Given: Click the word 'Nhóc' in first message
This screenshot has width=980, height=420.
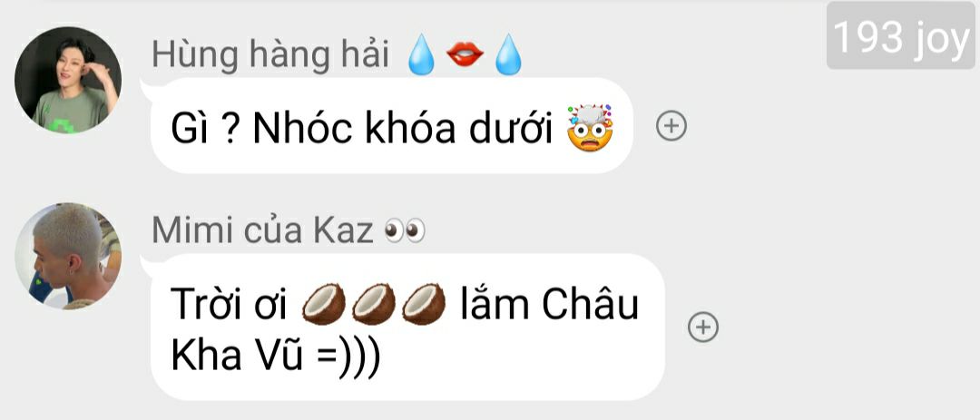Looking at the screenshot, I should pos(300,130).
